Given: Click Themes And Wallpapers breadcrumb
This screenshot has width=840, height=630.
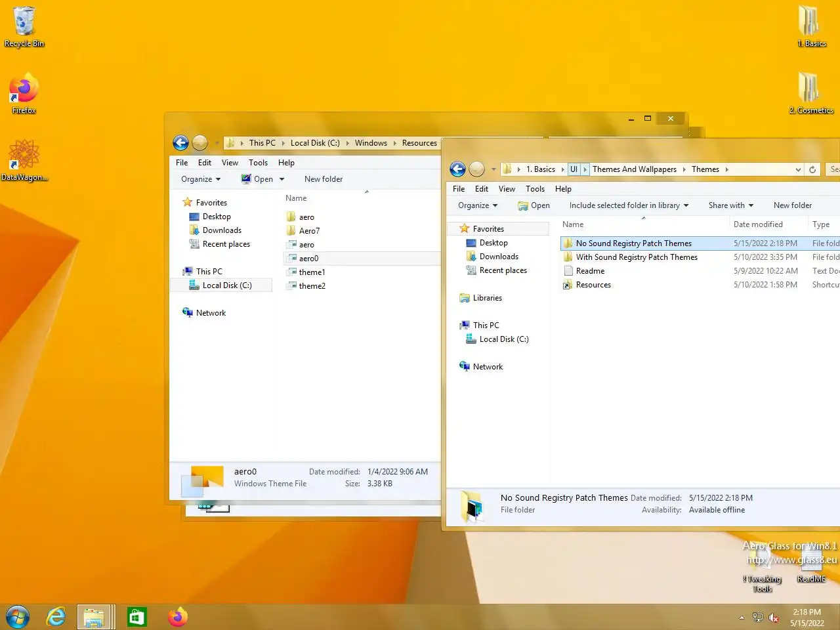Looking at the screenshot, I should pyautogui.click(x=634, y=169).
